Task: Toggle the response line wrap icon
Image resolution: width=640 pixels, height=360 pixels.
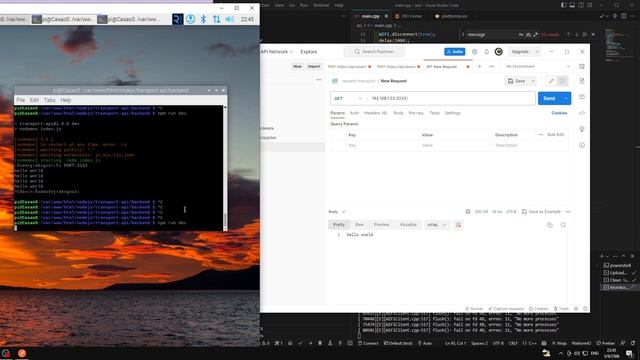Action: (458, 225)
